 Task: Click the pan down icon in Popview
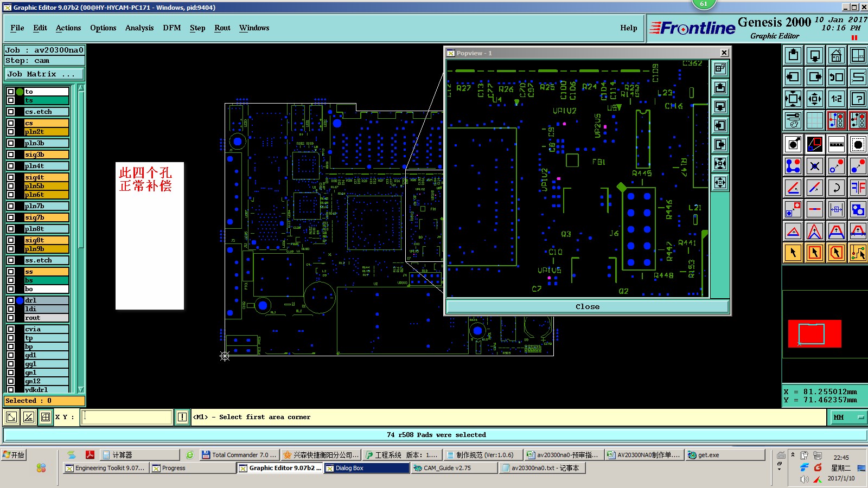pos(720,107)
